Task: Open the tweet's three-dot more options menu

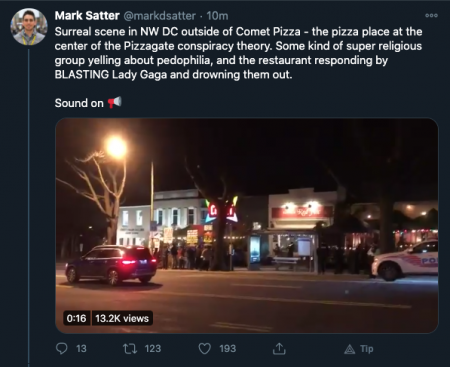Action: [x=431, y=15]
